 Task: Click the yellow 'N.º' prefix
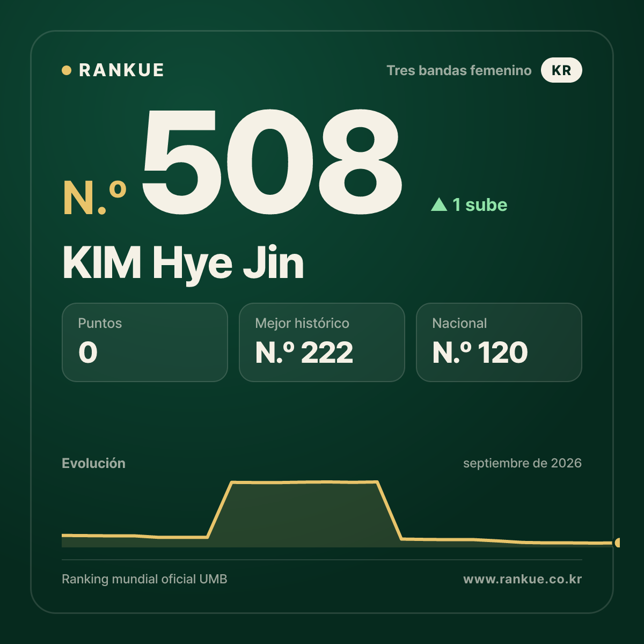[x=95, y=198]
